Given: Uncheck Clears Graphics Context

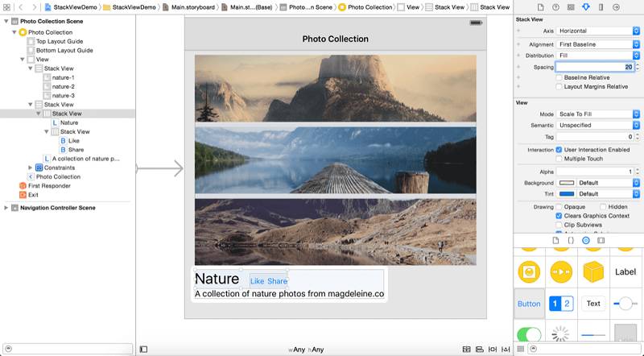Looking at the screenshot, I should pos(559,216).
